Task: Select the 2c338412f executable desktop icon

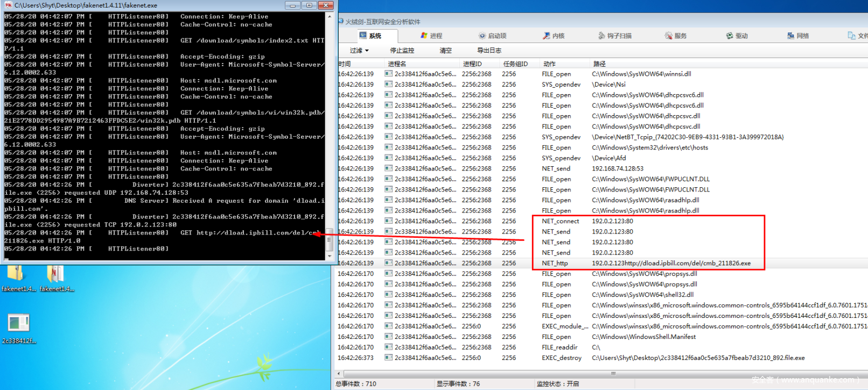Action: tap(18, 323)
